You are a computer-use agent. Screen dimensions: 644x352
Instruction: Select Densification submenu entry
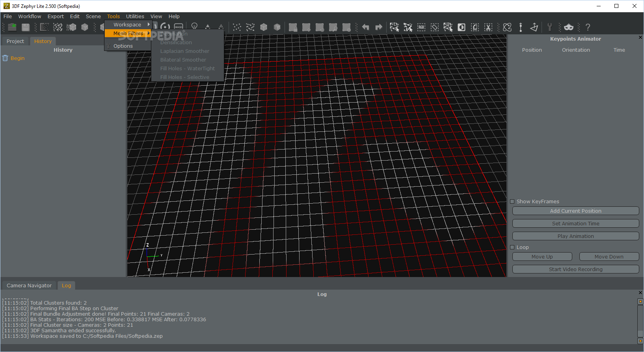(x=188, y=43)
